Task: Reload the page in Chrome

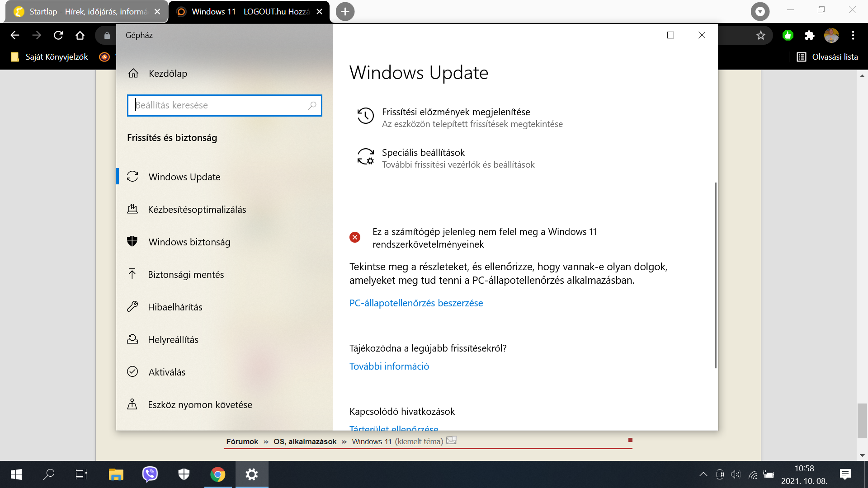Action: click(58, 35)
